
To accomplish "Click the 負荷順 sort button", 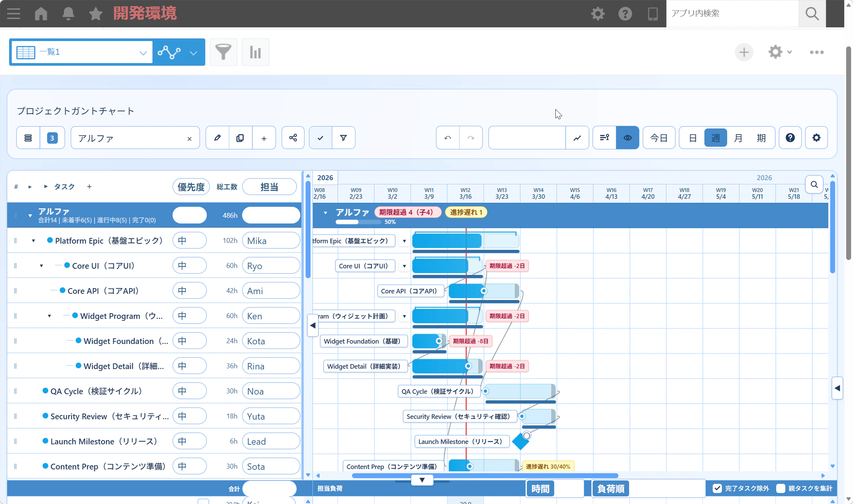I will (x=610, y=489).
